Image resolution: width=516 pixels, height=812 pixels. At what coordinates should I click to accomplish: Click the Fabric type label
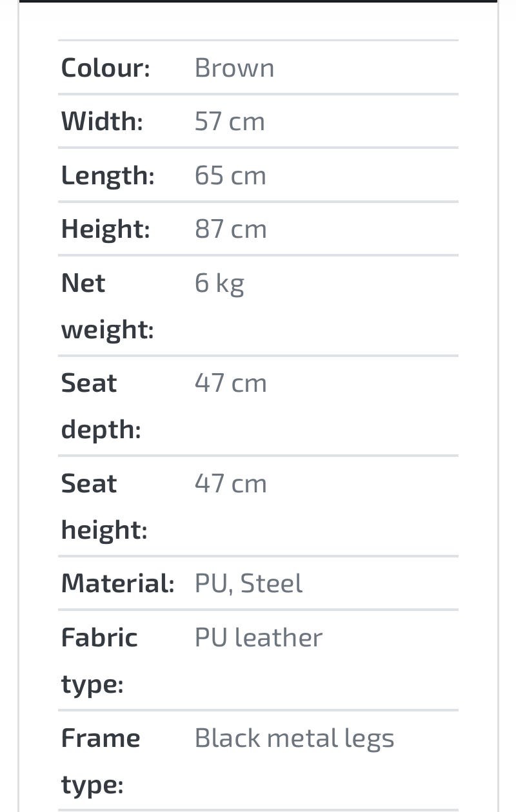coord(99,660)
